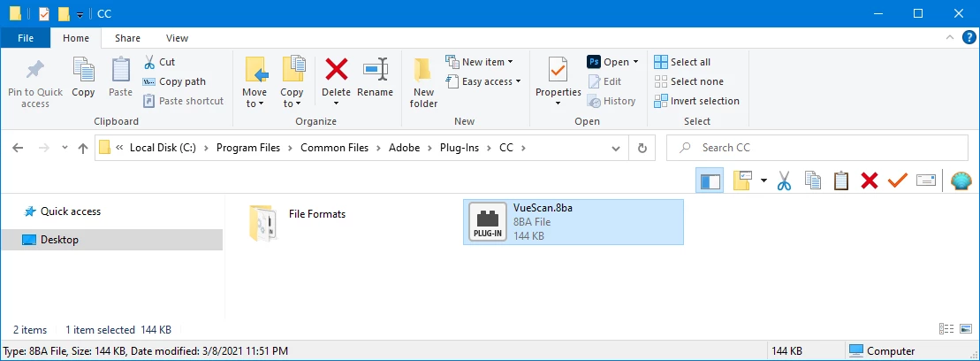Image resolution: width=980 pixels, height=361 pixels.
Task: Select the Home ribbon tab
Action: coord(76,38)
